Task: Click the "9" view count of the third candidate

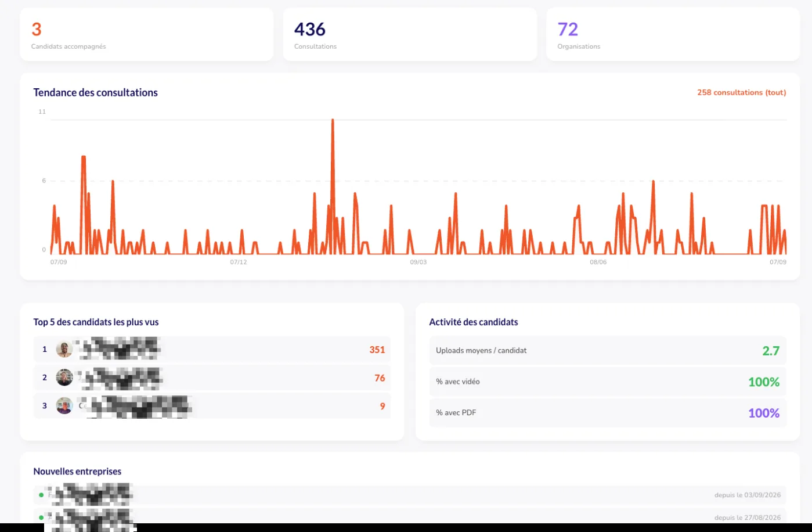Action: point(382,407)
